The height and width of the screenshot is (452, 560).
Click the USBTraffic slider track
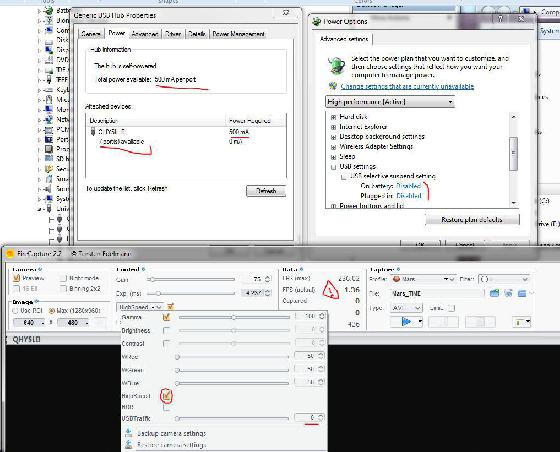(233, 418)
